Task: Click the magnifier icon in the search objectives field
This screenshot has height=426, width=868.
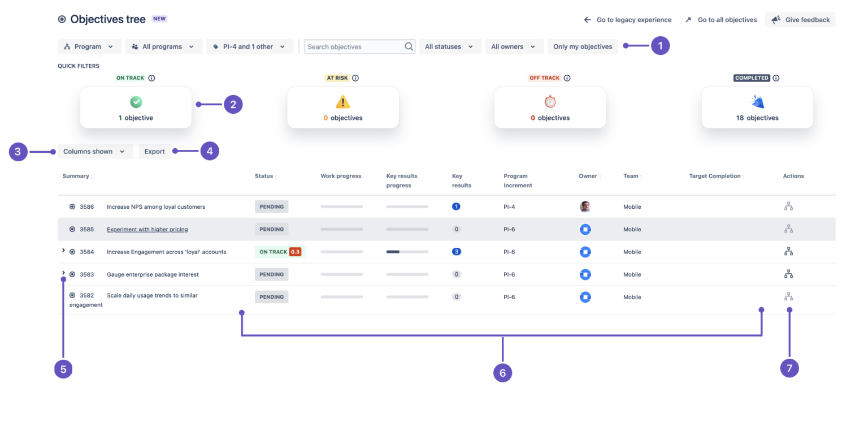Action: click(409, 46)
